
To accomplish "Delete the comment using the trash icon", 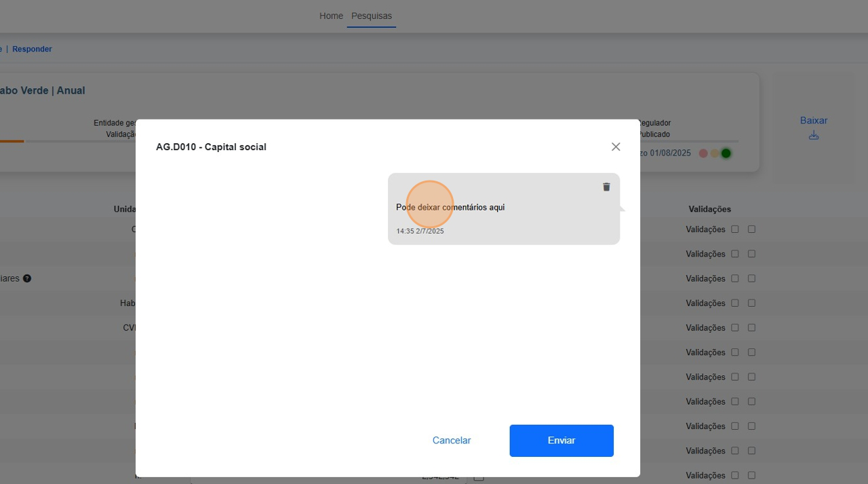I will 606,187.
